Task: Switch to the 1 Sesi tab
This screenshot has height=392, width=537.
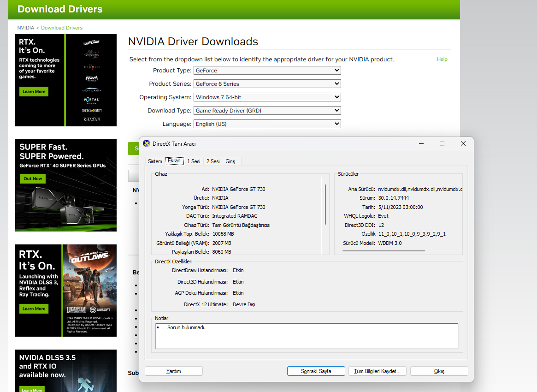Action: coord(194,161)
